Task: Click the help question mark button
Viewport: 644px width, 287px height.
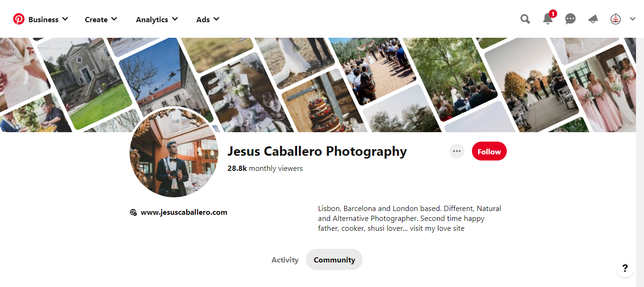Action: (625, 269)
